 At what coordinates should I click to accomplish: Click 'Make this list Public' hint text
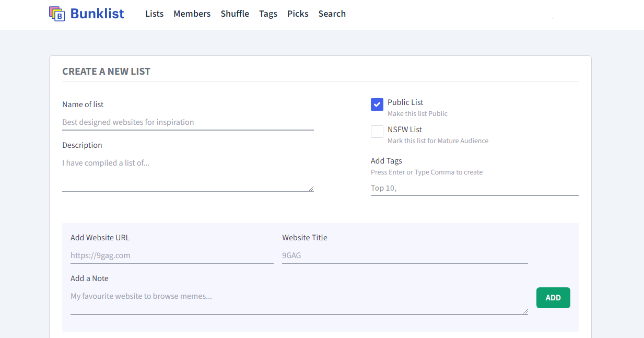417,114
